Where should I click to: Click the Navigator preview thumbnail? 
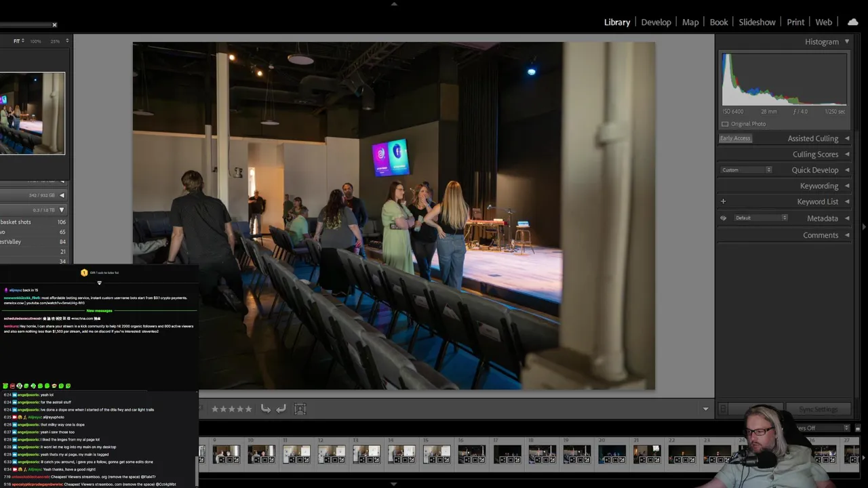(33, 113)
